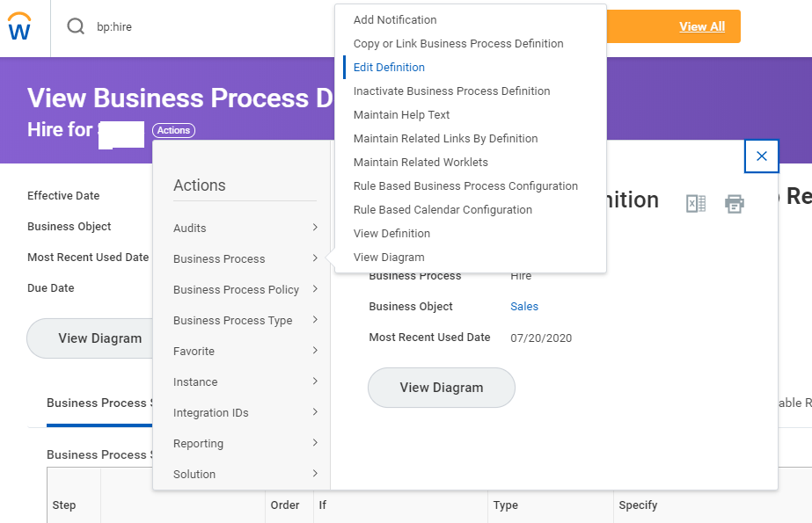Click the 07/20/2020 date value
Screen dimensions: 812x523
541,338
